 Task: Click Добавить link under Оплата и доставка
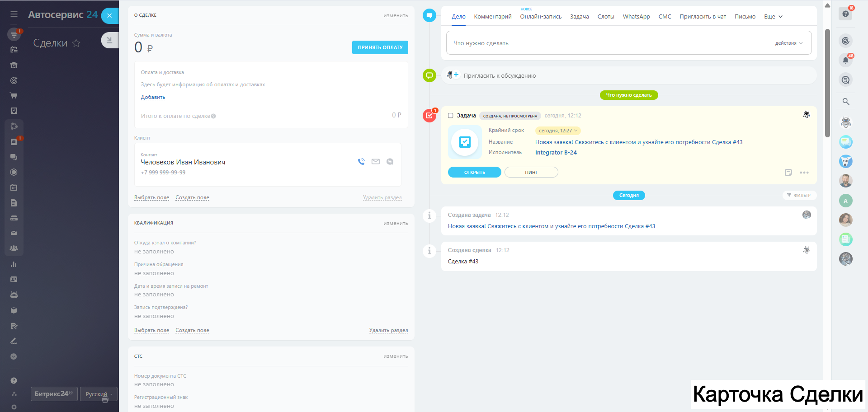[x=153, y=97]
